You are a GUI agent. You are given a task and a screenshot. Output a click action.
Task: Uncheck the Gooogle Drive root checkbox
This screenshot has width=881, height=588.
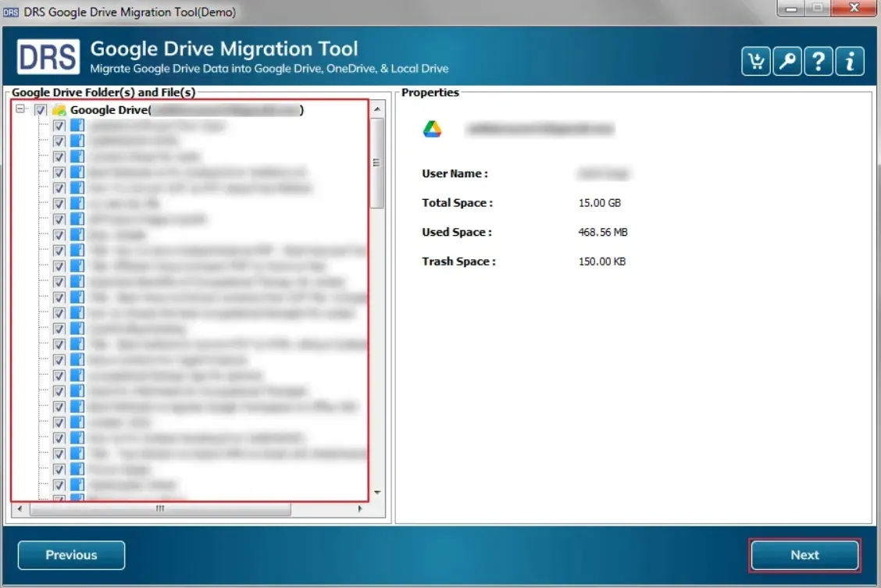pyautogui.click(x=41, y=110)
